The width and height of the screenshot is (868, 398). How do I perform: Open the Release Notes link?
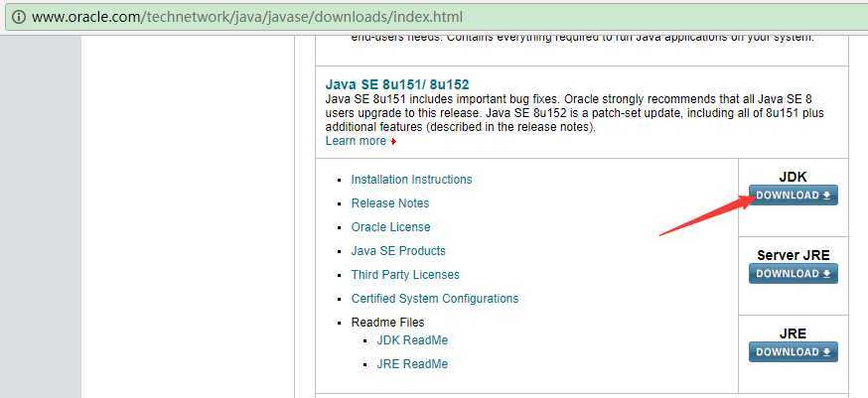[389, 203]
